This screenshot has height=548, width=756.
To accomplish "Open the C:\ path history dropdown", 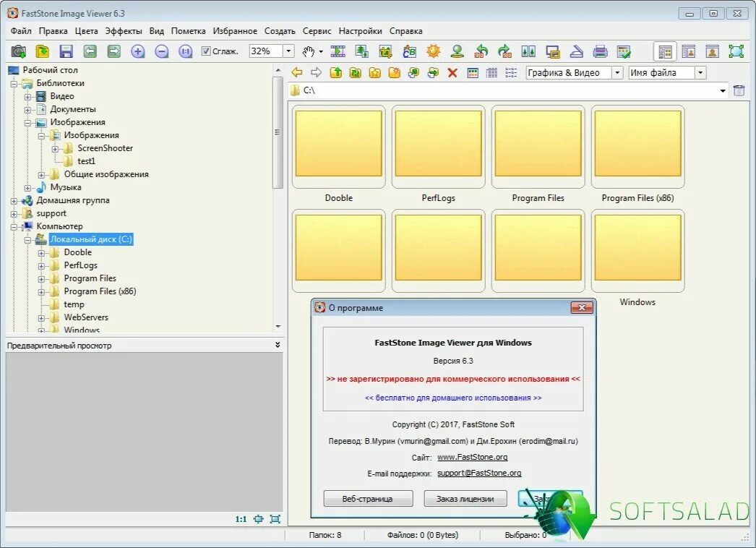I will 722,90.
